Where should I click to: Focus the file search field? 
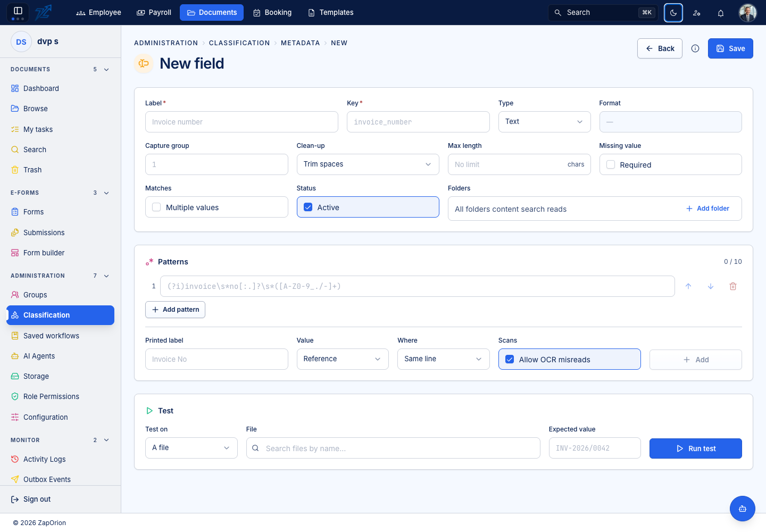coord(393,448)
